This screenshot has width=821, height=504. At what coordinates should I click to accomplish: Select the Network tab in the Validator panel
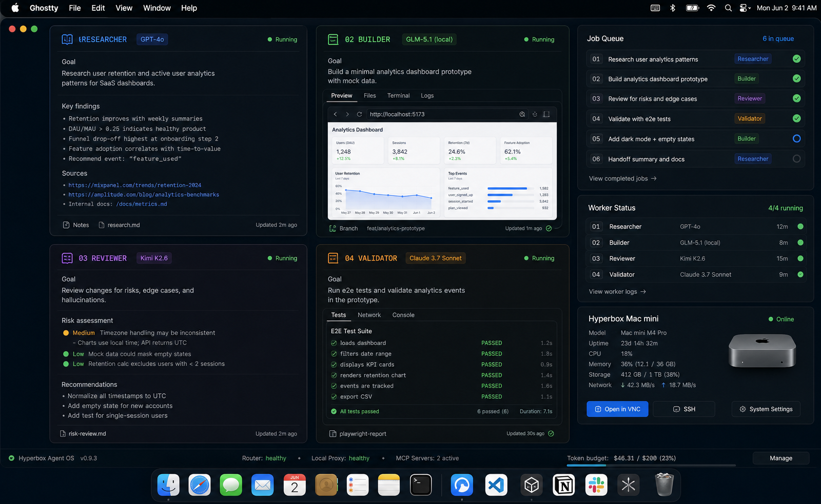pos(369,315)
